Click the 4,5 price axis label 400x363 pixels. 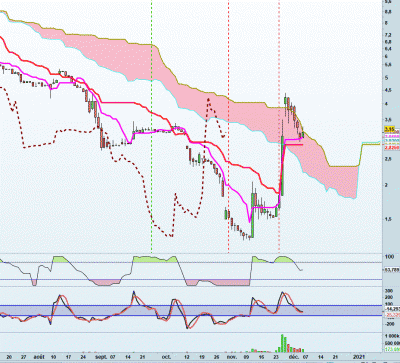click(x=388, y=90)
